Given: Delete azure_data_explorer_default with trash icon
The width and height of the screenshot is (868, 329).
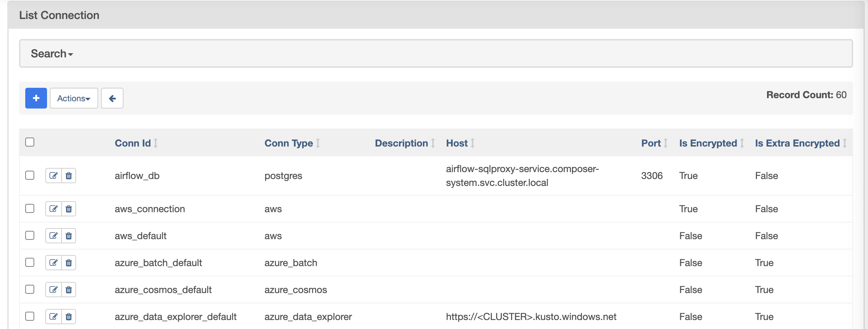Looking at the screenshot, I should tap(69, 317).
